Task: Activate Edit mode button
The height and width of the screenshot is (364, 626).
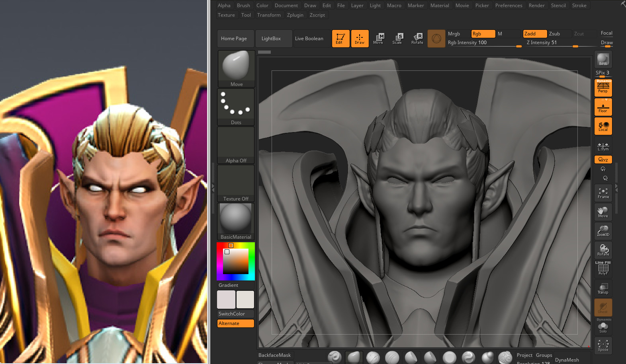Action: click(340, 39)
